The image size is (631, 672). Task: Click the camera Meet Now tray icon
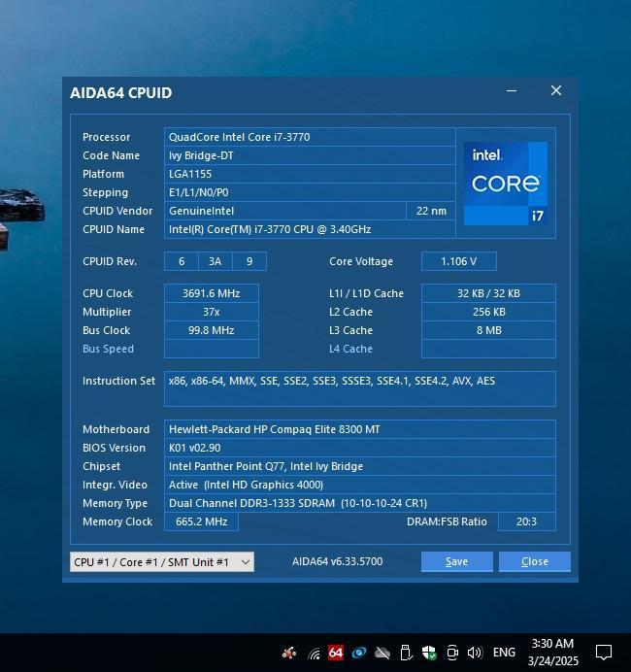click(452, 653)
